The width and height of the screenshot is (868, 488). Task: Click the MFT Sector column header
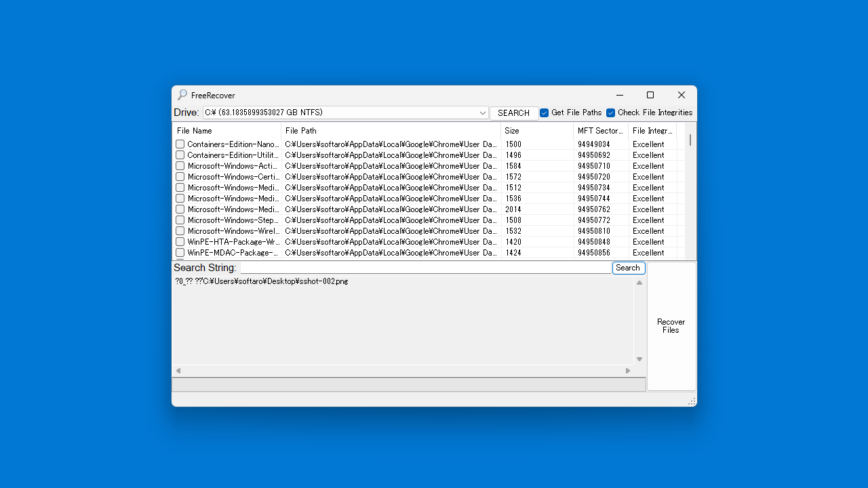pyautogui.click(x=601, y=130)
